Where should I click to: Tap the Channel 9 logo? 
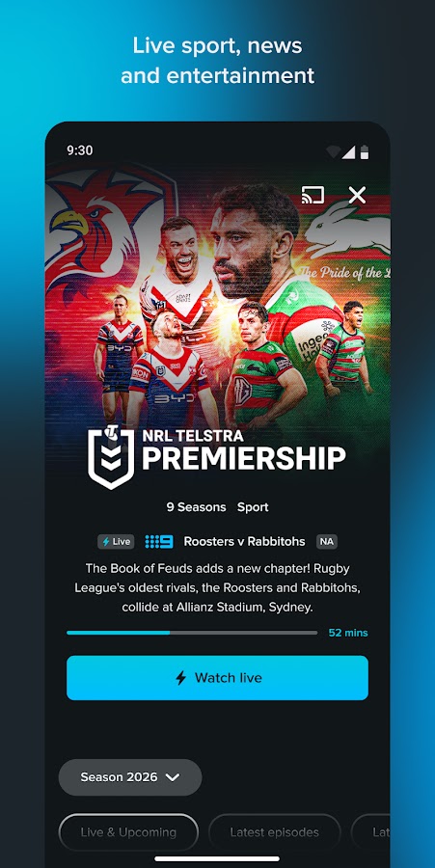(159, 541)
